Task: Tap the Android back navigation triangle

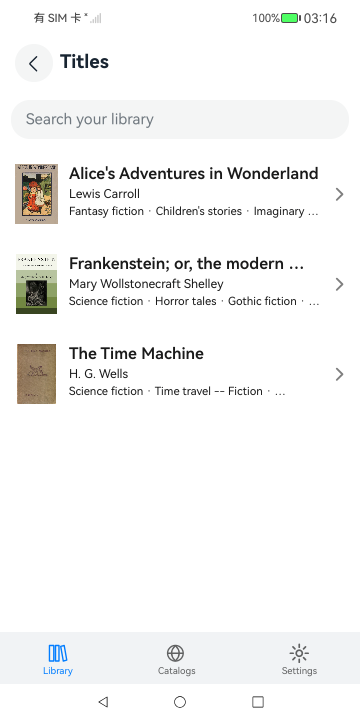Action: coord(103,702)
